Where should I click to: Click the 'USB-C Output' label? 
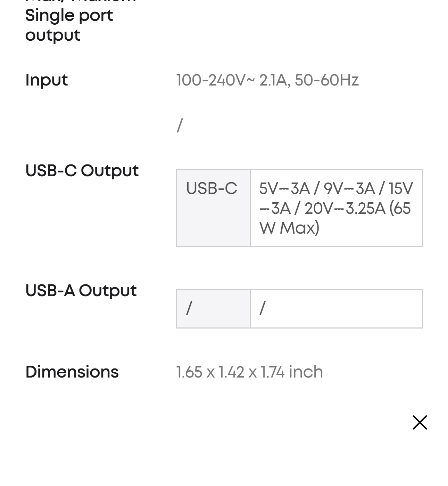(82, 171)
